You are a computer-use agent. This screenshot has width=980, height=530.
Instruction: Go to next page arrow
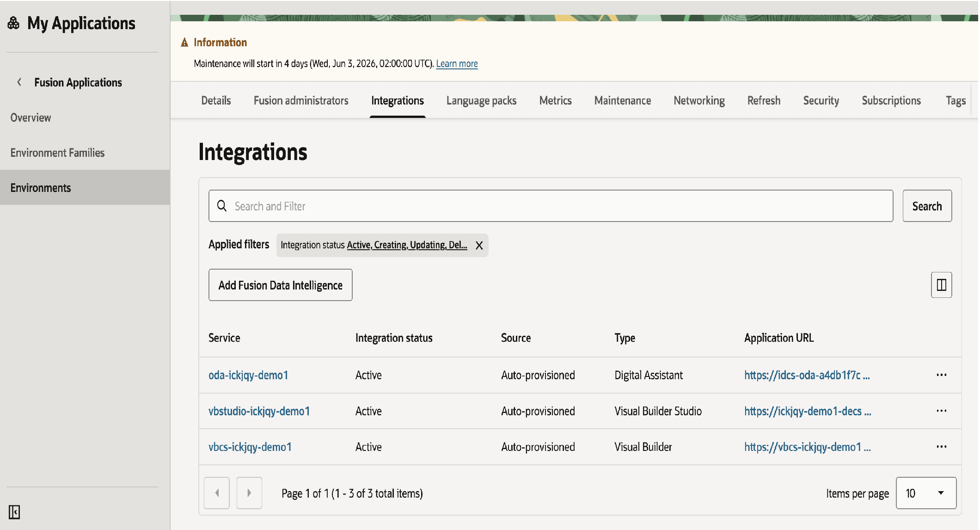(x=249, y=493)
